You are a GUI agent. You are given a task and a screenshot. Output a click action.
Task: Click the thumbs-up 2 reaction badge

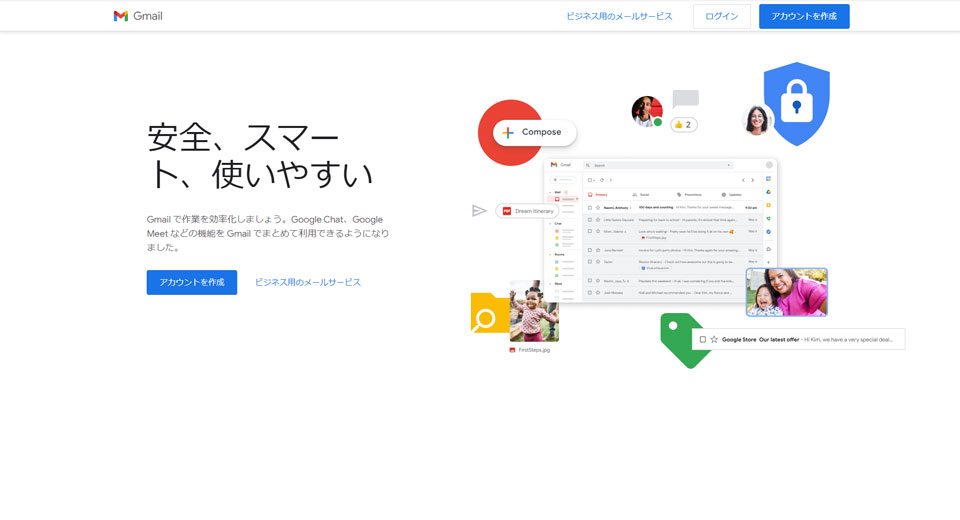[x=683, y=125]
